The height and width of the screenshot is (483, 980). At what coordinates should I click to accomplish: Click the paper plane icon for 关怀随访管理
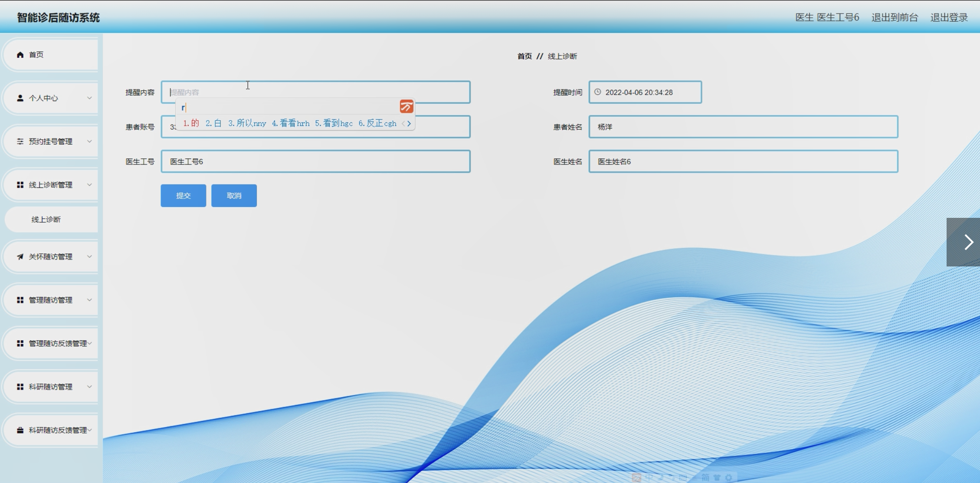pos(20,257)
